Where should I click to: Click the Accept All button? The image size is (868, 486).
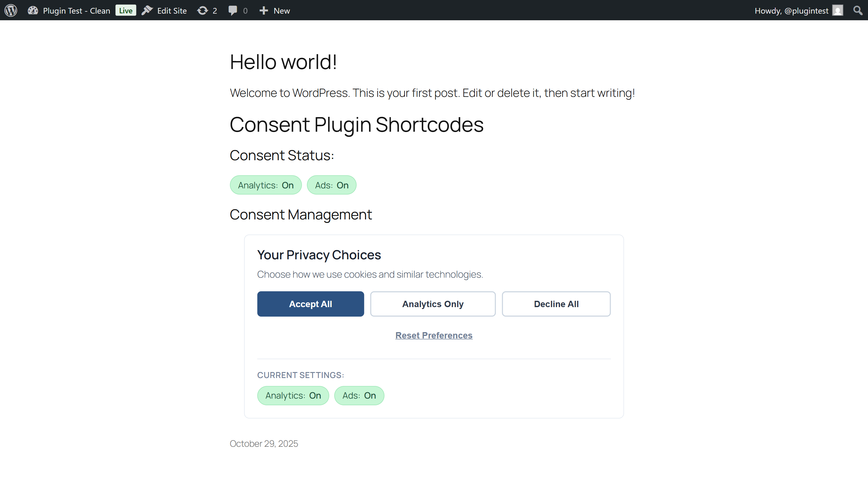310,304
